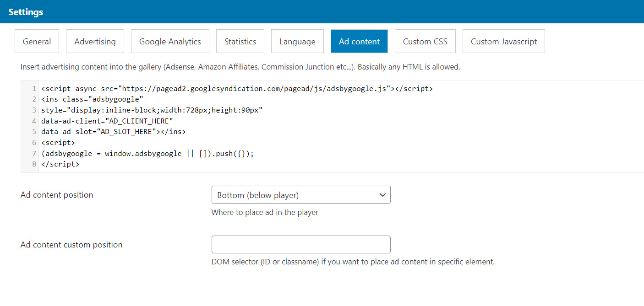Switch to the General tab
644x306 pixels.
click(37, 42)
